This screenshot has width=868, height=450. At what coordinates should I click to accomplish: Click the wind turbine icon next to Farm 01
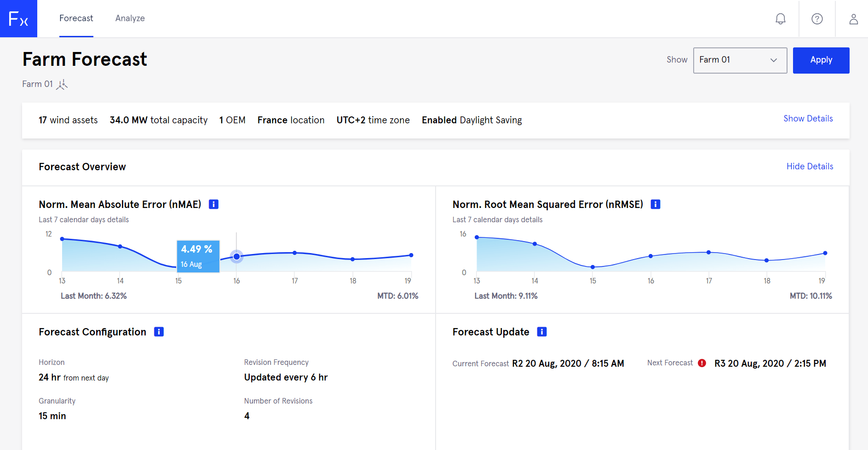62,84
